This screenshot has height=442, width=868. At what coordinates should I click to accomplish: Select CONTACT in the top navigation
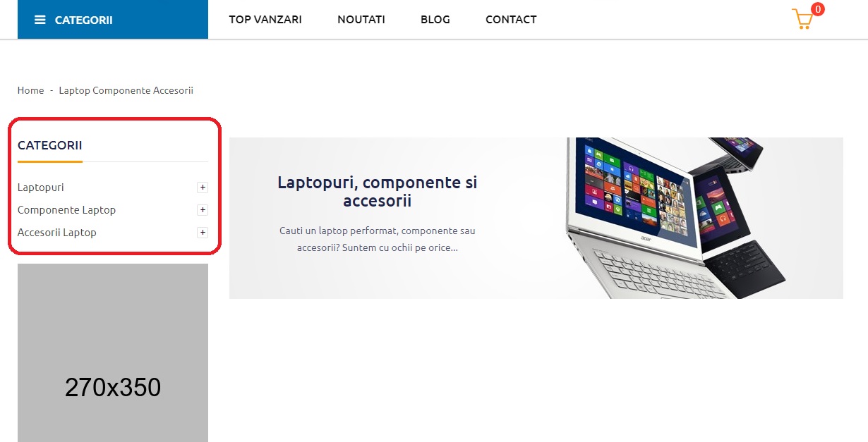click(x=511, y=20)
